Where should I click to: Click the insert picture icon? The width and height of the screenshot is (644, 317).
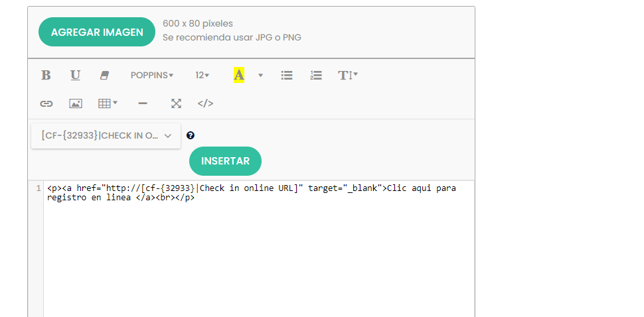click(x=76, y=103)
